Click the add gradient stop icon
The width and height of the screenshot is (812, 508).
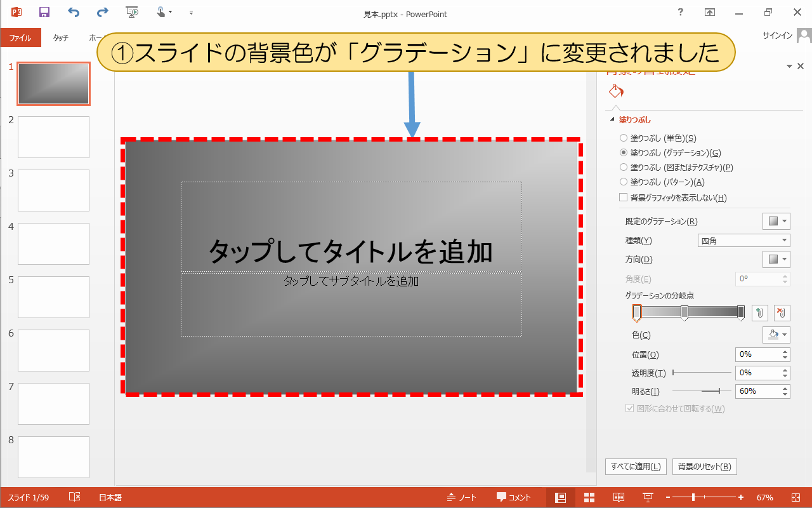coord(760,312)
